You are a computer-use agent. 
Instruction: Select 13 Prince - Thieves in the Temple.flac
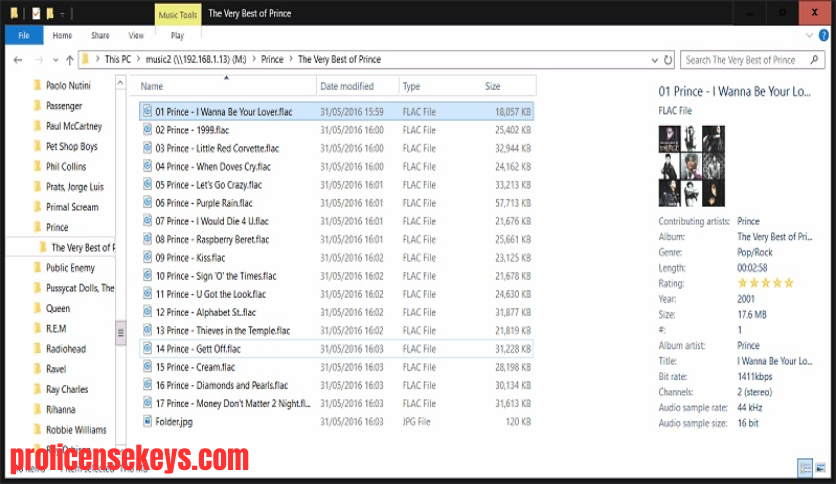coord(336,330)
